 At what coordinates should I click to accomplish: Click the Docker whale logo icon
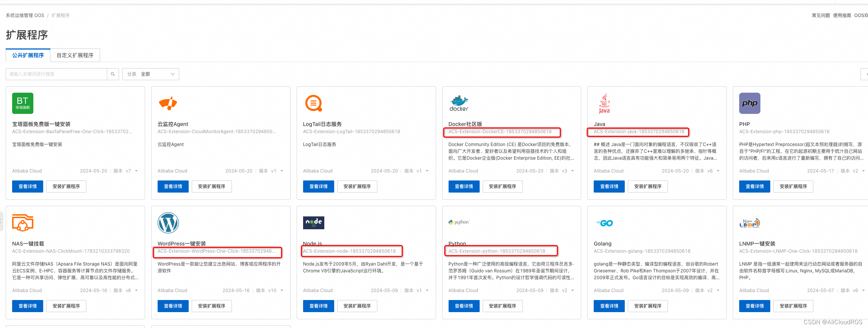pos(459,103)
